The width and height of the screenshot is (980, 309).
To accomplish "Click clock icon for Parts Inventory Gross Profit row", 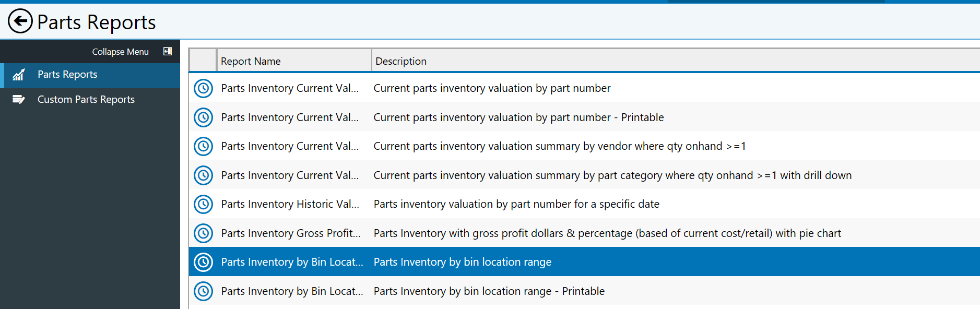I will point(203,233).
